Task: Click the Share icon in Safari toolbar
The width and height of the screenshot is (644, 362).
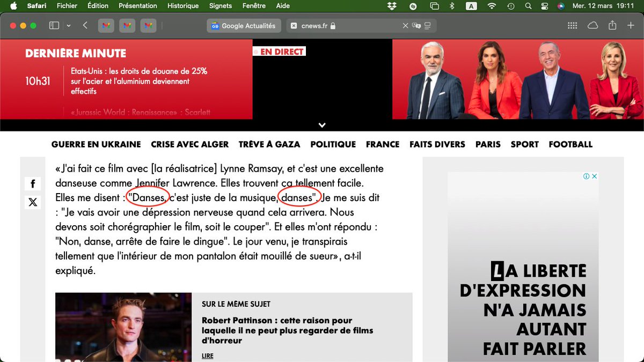Action: (612, 25)
